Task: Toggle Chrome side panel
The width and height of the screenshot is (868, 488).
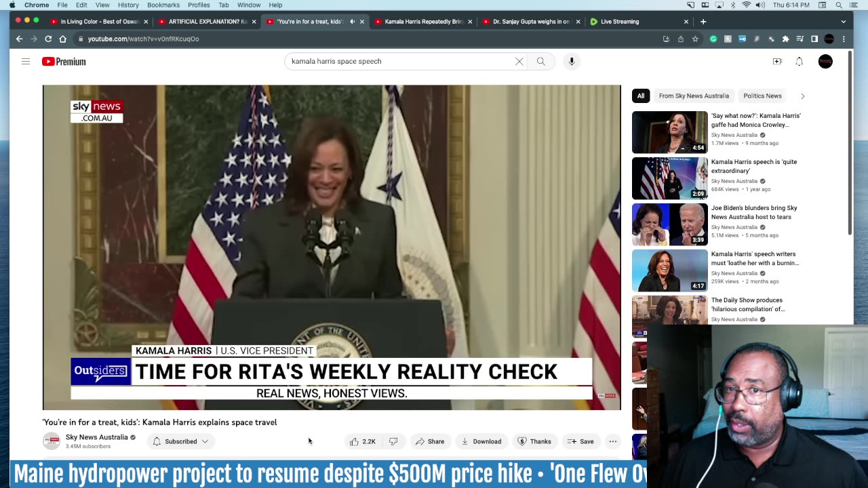Action: coord(814,39)
